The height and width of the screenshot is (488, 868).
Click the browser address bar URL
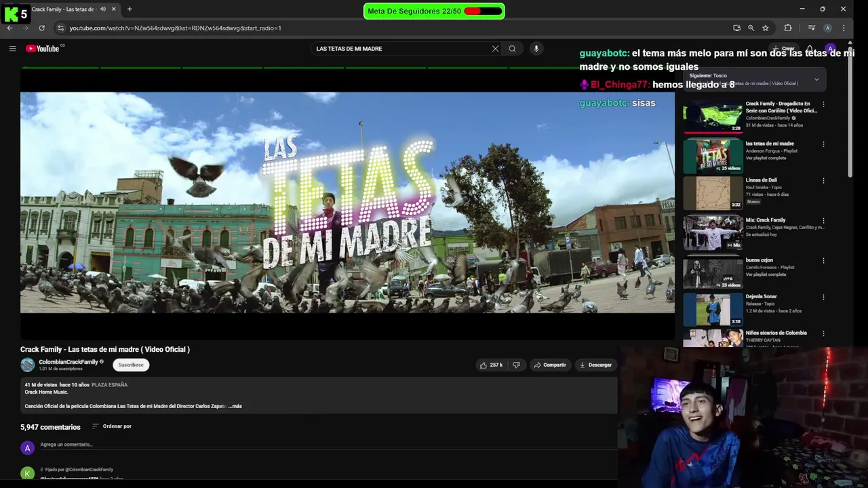pos(175,28)
